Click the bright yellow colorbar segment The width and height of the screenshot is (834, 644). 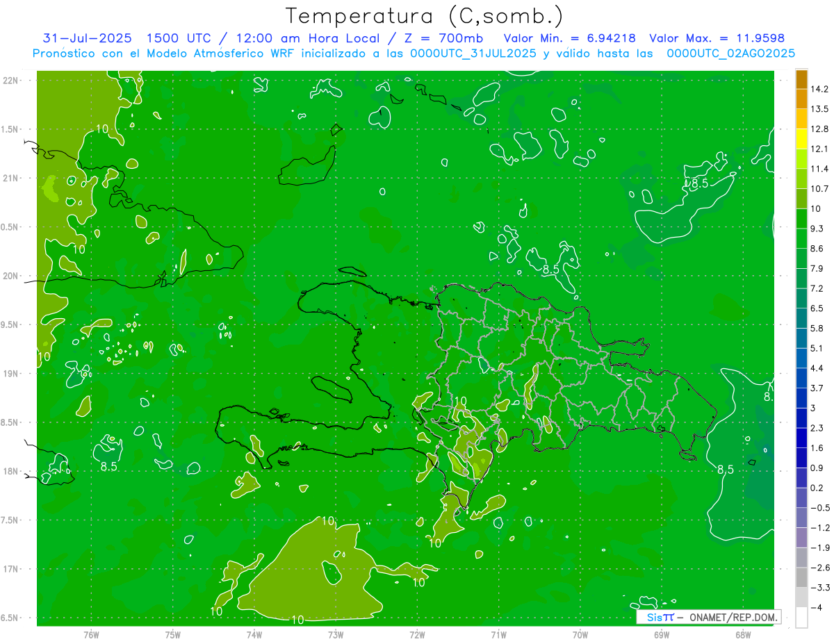point(801,139)
